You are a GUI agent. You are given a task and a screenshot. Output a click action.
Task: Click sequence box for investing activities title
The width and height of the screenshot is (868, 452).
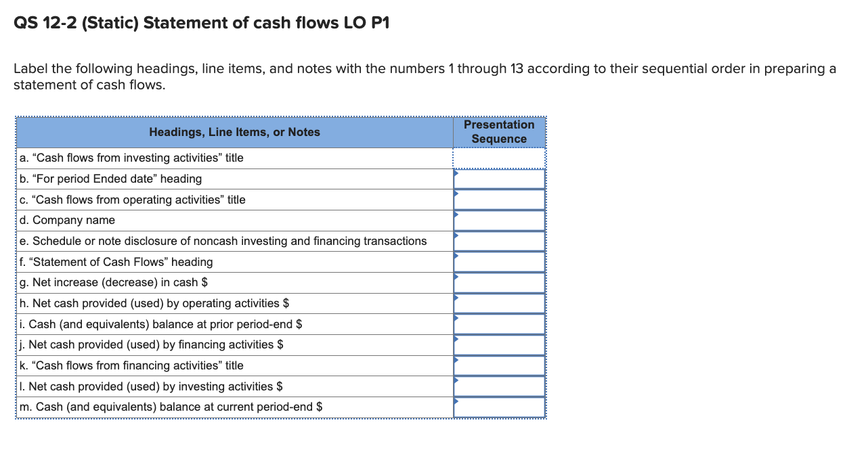click(x=499, y=158)
